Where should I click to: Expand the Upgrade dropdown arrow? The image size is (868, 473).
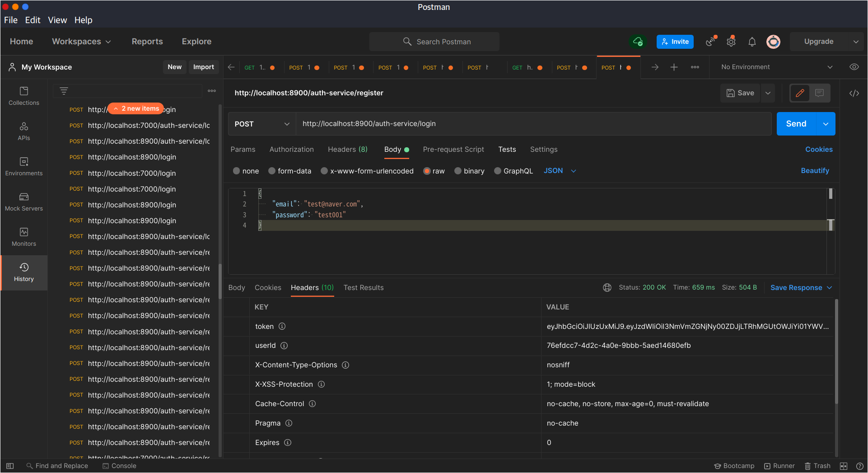856,42
